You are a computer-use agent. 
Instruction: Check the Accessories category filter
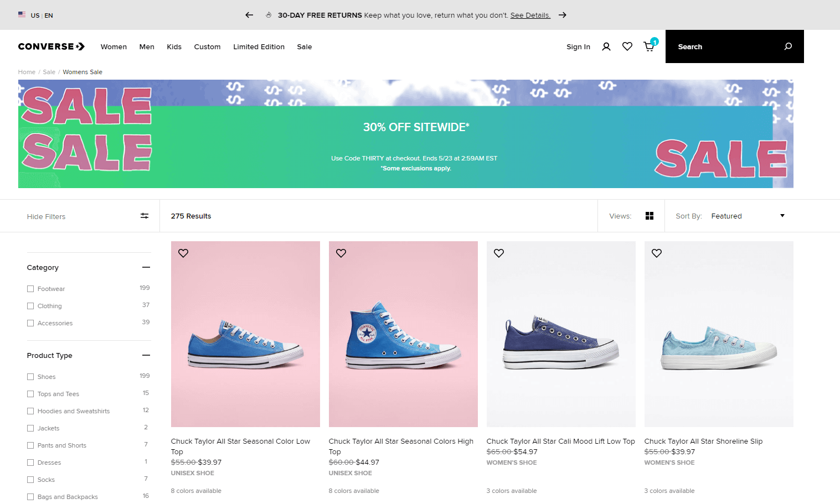[30, 323]
